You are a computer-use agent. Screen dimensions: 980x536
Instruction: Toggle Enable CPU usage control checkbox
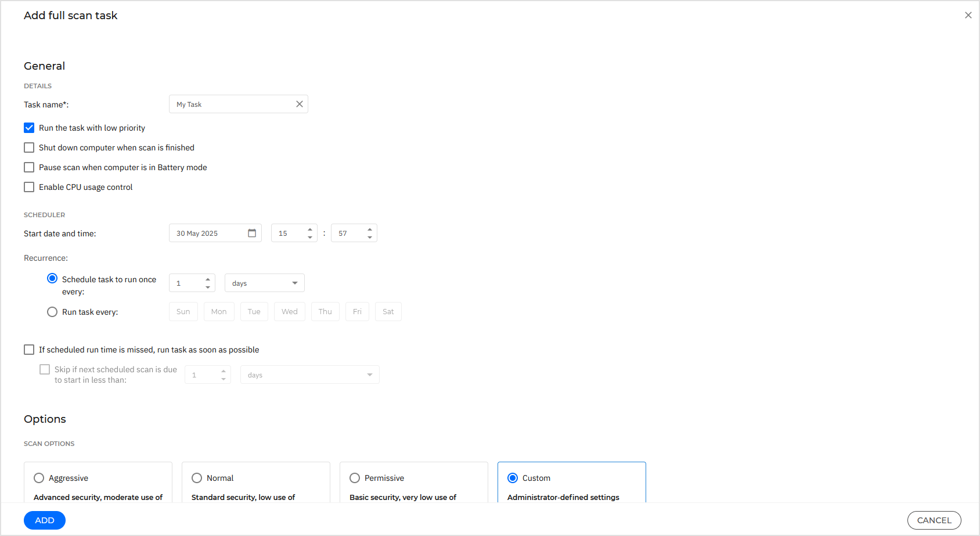pyautogui.click(x=29, y=187)
